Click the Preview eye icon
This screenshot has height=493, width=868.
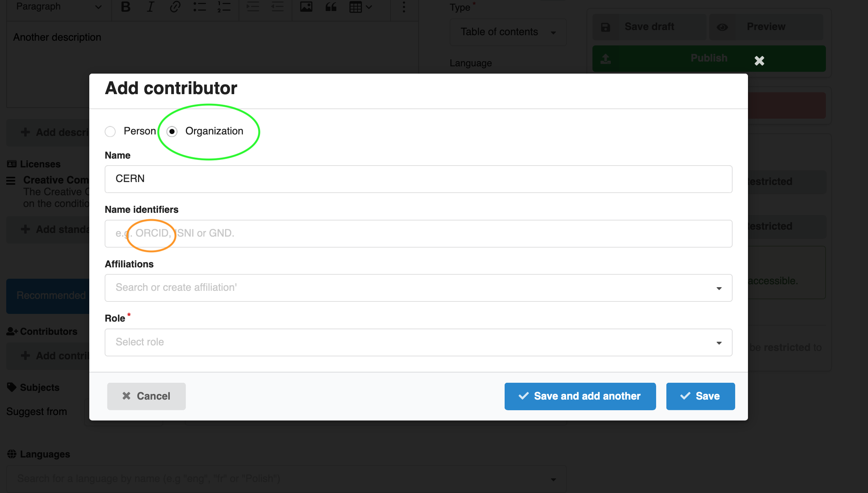[x=722, y=26]
